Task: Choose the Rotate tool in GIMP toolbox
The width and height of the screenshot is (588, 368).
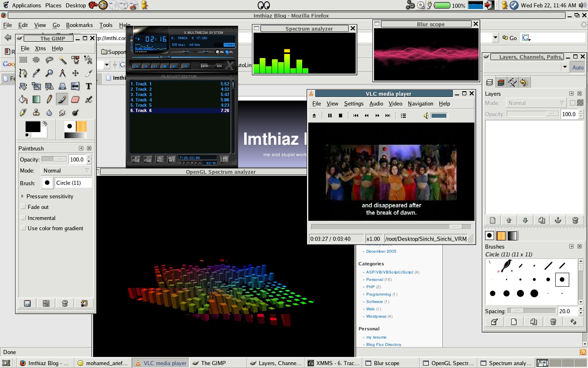Action: pos(23,86)
